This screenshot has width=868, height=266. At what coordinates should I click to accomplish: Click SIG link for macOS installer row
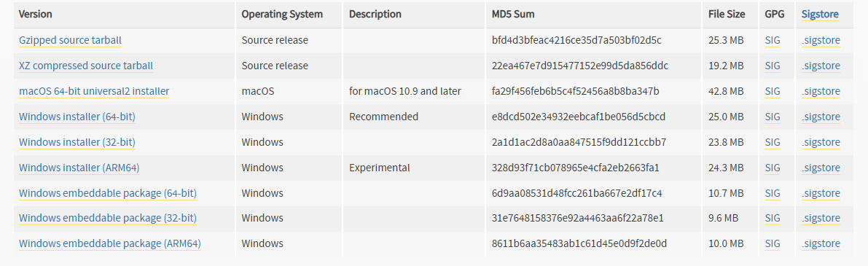(773, 91)
